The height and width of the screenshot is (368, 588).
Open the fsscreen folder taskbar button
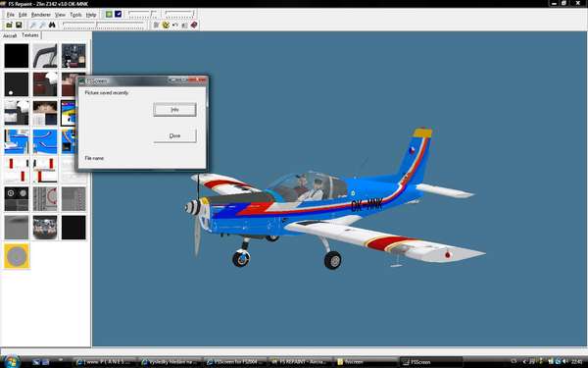click(366, 362)
